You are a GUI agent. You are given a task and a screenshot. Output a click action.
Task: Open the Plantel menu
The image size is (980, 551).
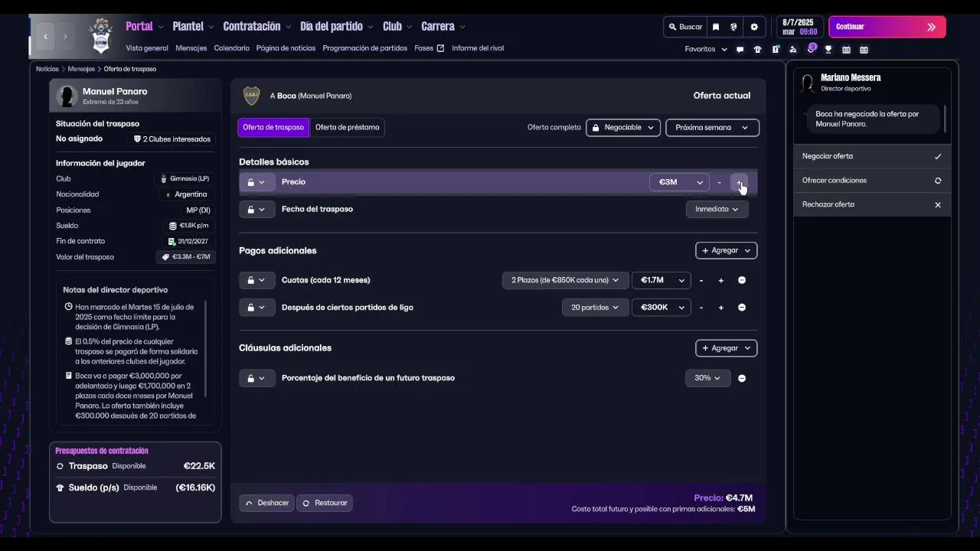coord(193,26)
